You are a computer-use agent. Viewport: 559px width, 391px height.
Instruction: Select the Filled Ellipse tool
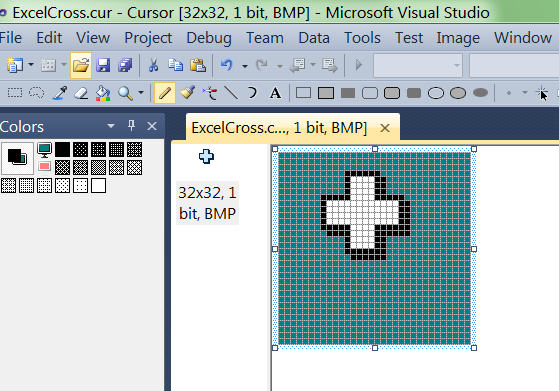tap(480, 93)
